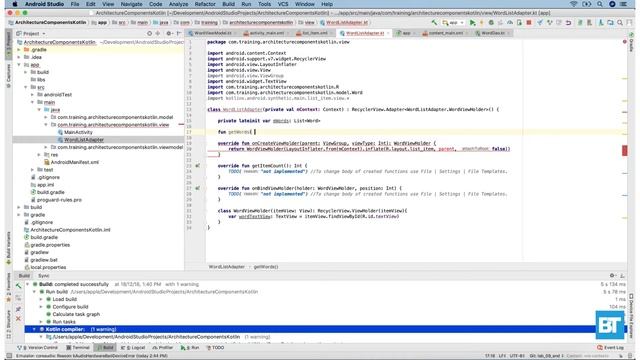Click the Apply Changes lightning icon
The width and height of the screenshot is (640, 360).
[x=482, y=23]
